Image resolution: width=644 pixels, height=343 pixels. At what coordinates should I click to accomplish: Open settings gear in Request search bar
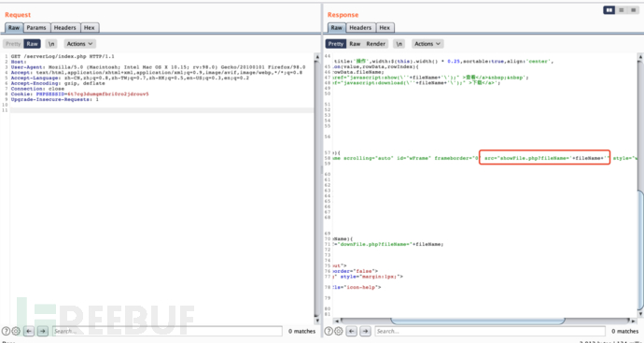click(x=16, y=331)
